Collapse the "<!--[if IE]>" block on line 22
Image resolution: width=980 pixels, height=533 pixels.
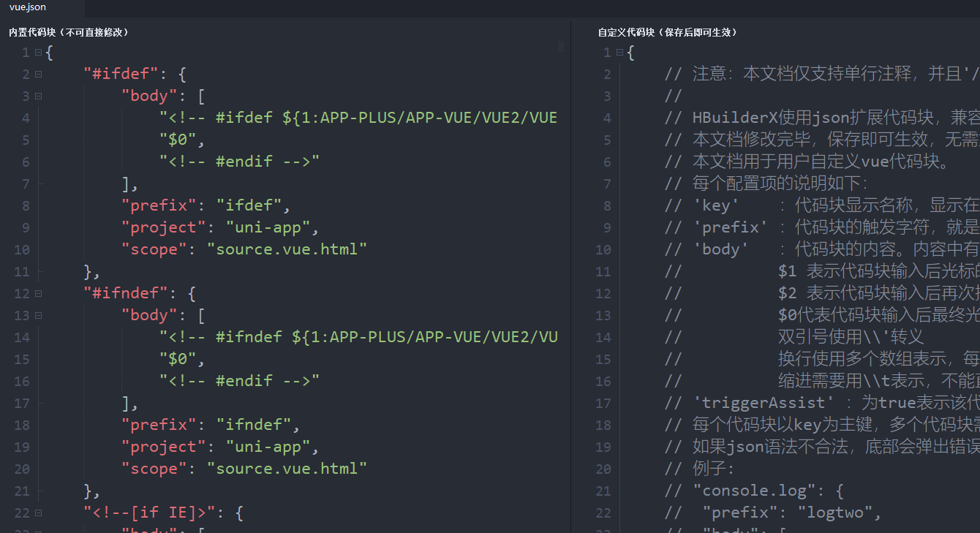pyautogui.click(x=38, y=513)
